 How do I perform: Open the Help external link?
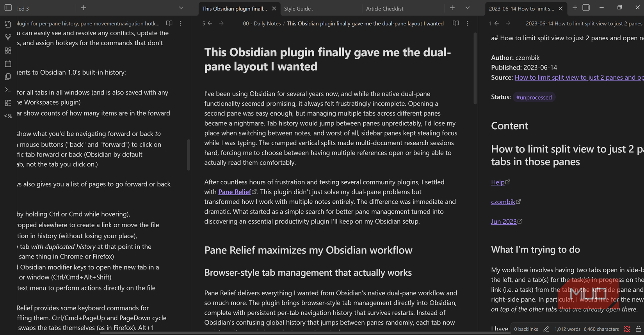pyautogui.click(x=498, y=182)
